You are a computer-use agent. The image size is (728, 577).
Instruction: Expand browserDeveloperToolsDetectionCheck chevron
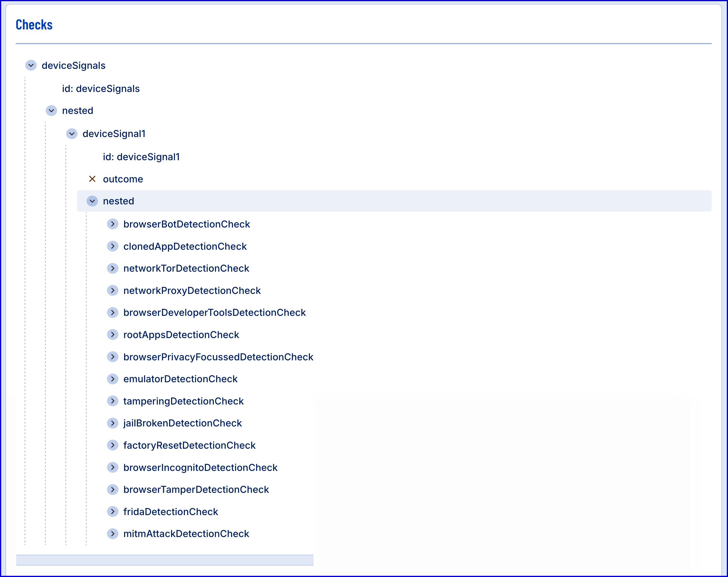click(x=112, y=312)
